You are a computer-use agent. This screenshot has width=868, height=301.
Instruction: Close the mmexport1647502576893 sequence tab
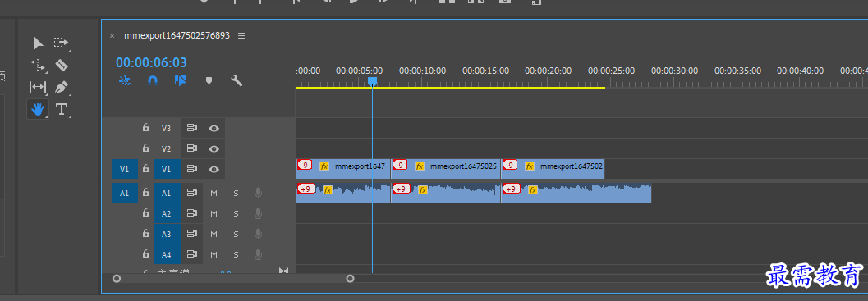coord(112,35)
